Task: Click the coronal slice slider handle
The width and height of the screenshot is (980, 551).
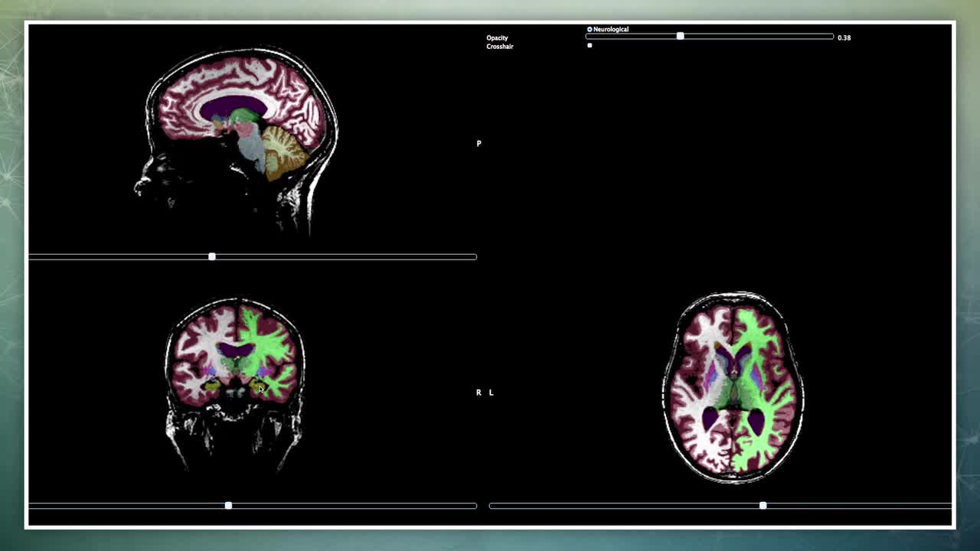Action: [x=228, y=506]
